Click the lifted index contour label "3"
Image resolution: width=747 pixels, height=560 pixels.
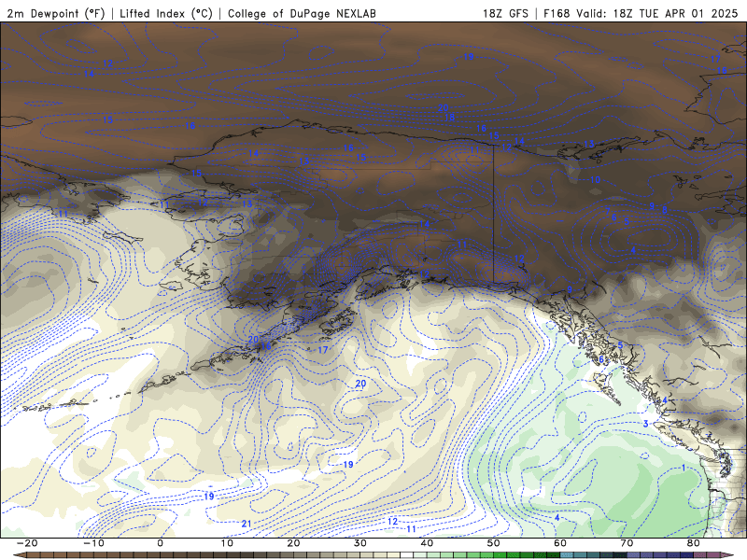click(646, 424)
